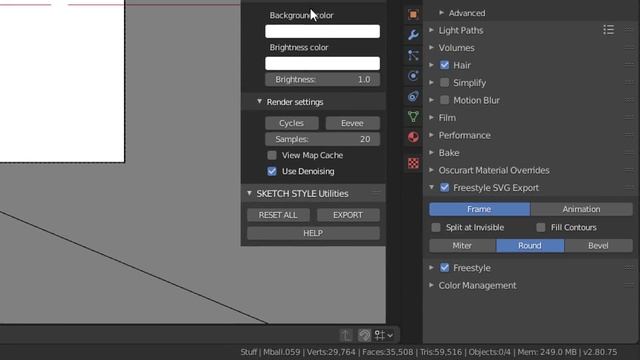
Task: Choose the Round line join
Action: point(530,246)
